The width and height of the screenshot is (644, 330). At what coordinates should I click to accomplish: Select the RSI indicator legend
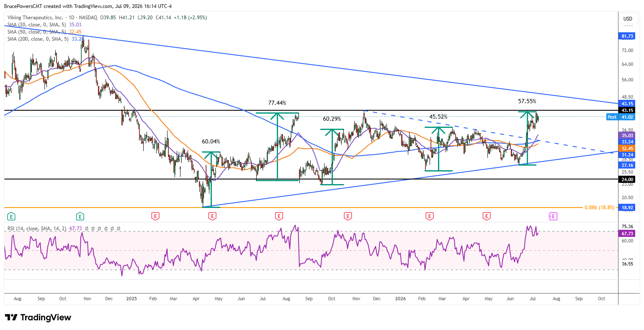[x=64, y=229]
